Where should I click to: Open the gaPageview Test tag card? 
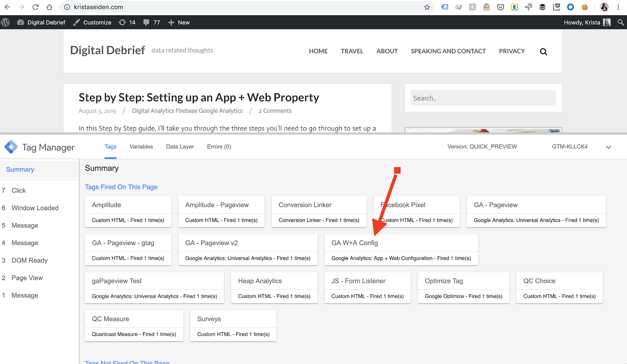pyautogui.click(x=154, y=288)
